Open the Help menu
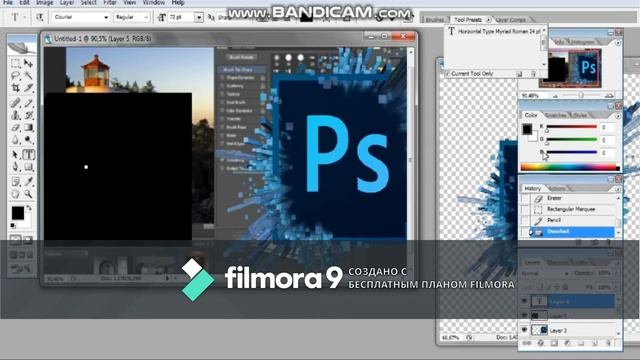The width and height of the screenshot is (640, 360). click(178, 2)
